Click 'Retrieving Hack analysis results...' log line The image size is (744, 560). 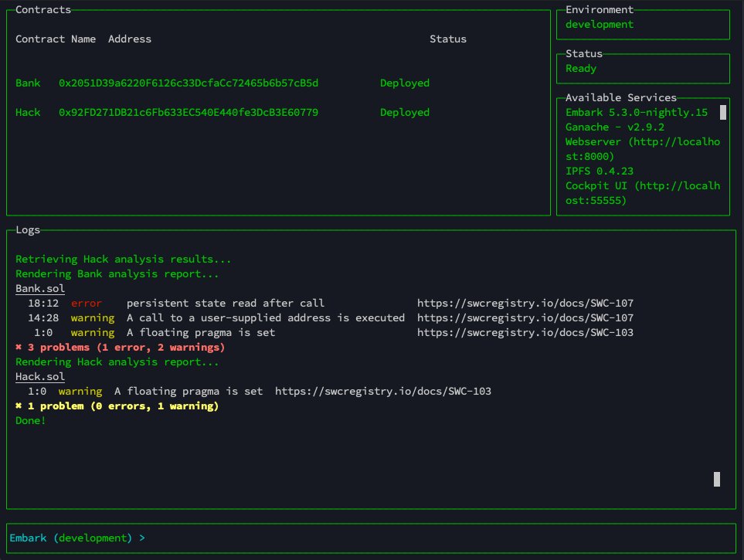124,259
